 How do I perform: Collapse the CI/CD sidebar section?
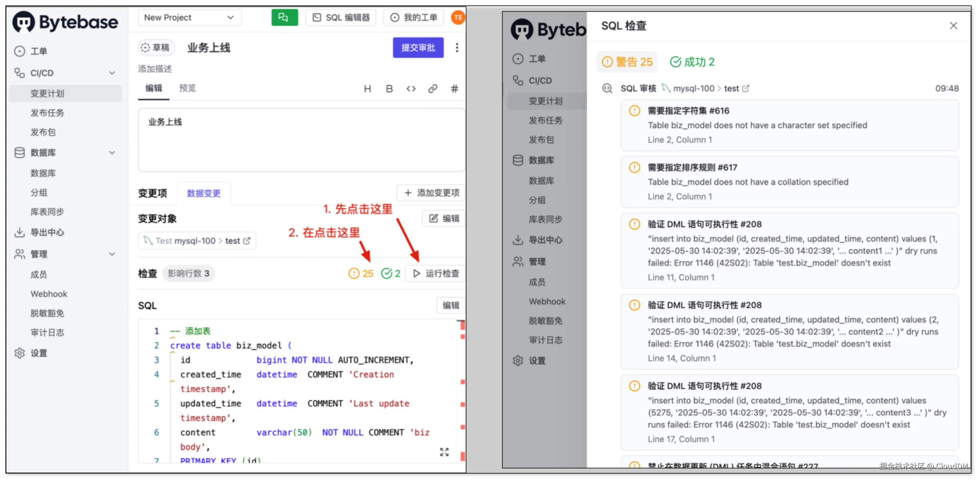112,73
